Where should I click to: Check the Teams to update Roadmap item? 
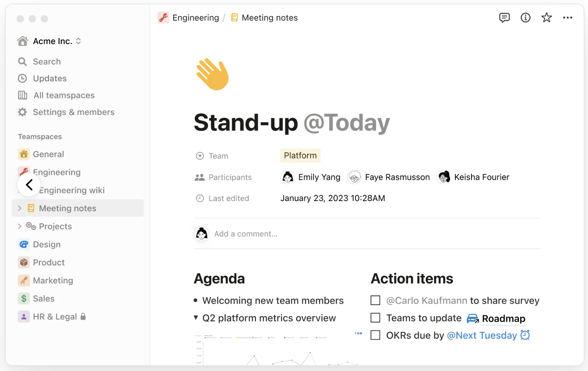click(x=375, y=317)
